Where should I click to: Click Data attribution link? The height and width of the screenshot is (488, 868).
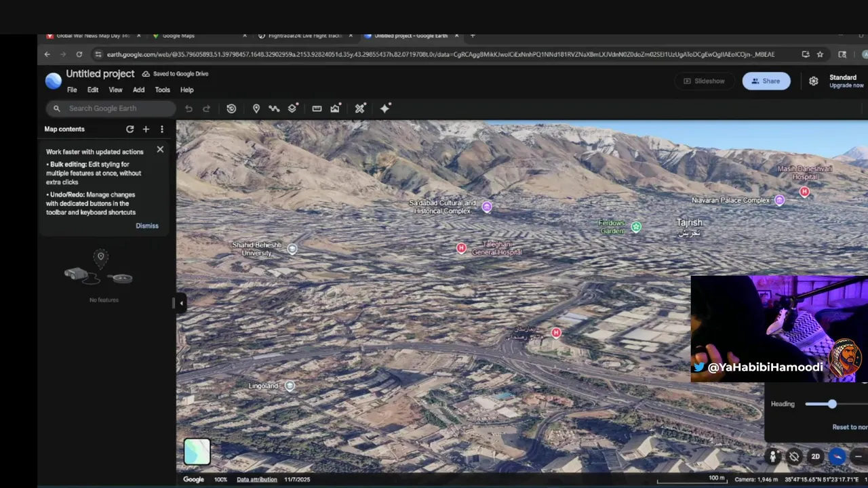257,479
